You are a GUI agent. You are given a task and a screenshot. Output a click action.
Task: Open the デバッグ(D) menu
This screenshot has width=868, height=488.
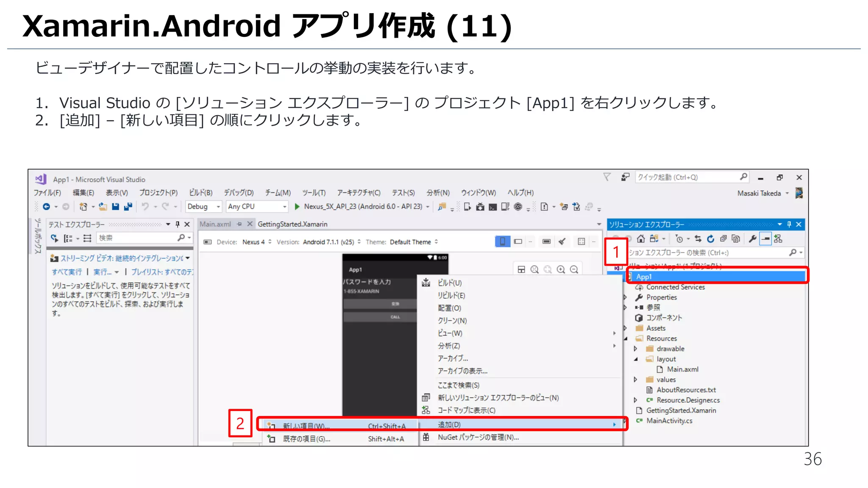[x=239, y=193]
